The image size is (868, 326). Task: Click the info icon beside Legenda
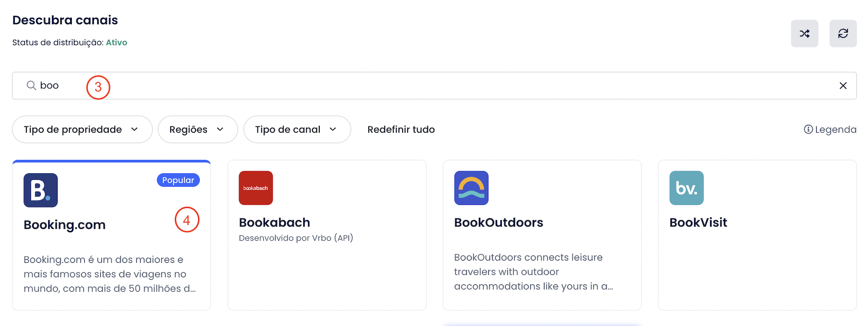808,129
